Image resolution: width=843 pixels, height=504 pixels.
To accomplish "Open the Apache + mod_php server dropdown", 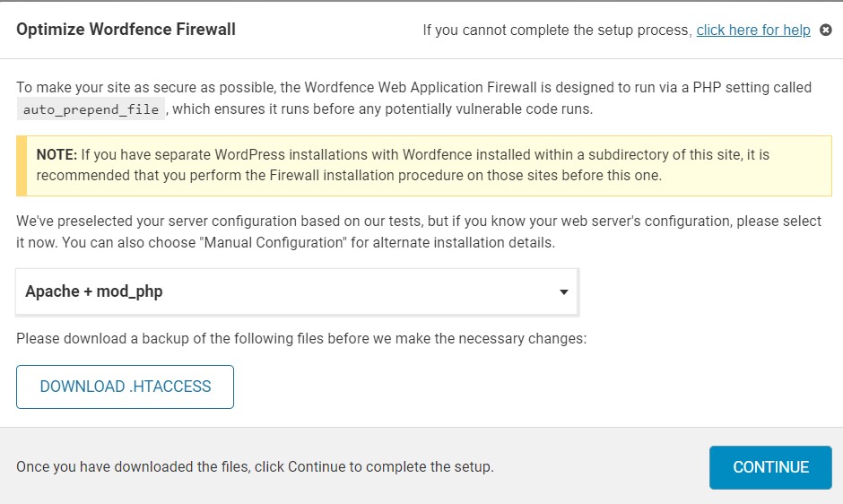I will pos(296,291).
